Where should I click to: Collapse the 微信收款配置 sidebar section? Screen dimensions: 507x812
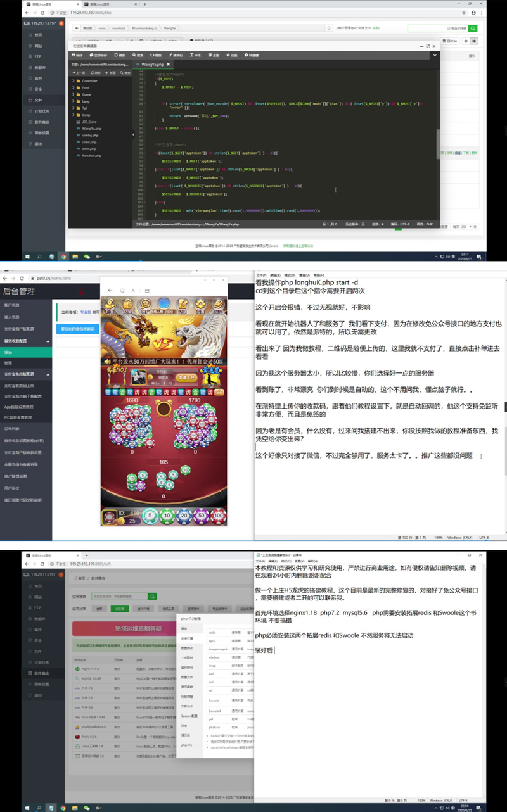pyautogui.click(x=48, y=341)
